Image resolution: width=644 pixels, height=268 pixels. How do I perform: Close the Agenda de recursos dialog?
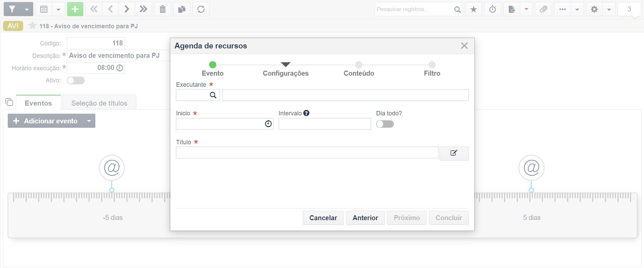coord(464,46)
